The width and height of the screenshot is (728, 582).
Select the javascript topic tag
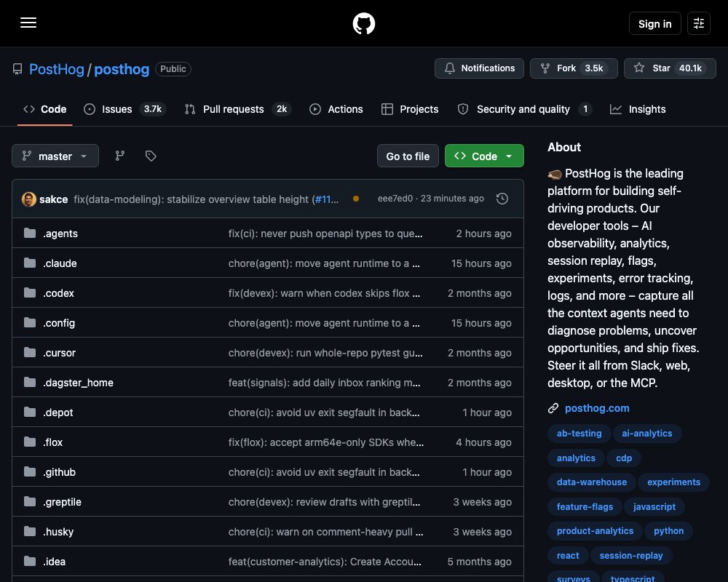pos(654,507)
